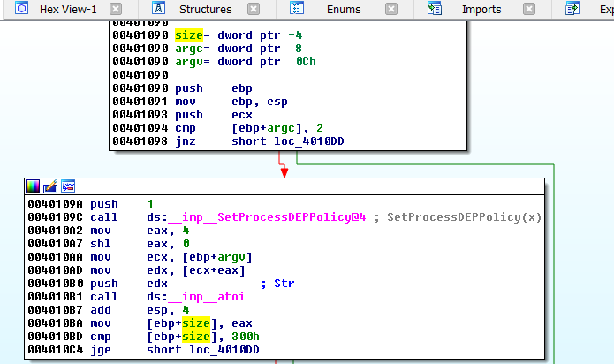Click the edit node pencil icon
Image resolution: width=614 pixels, height=364 pixels.
(50, 186)
